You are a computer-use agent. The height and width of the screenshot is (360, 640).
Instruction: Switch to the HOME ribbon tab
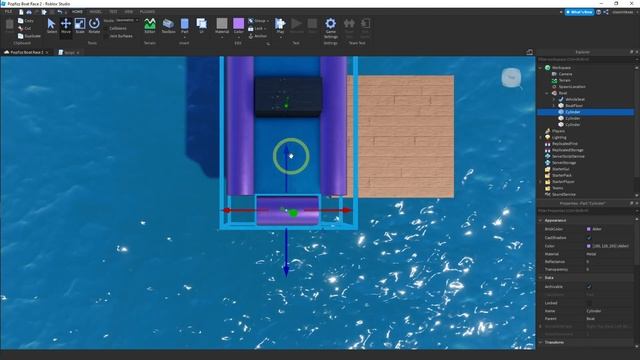[x=77, y=12]
